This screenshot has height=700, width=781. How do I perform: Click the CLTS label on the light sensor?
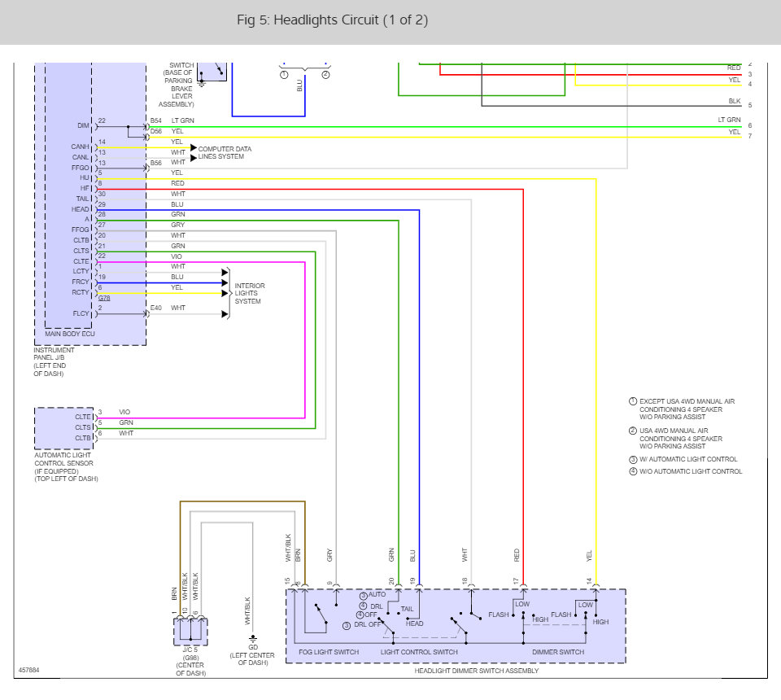[x=83, y=427]
